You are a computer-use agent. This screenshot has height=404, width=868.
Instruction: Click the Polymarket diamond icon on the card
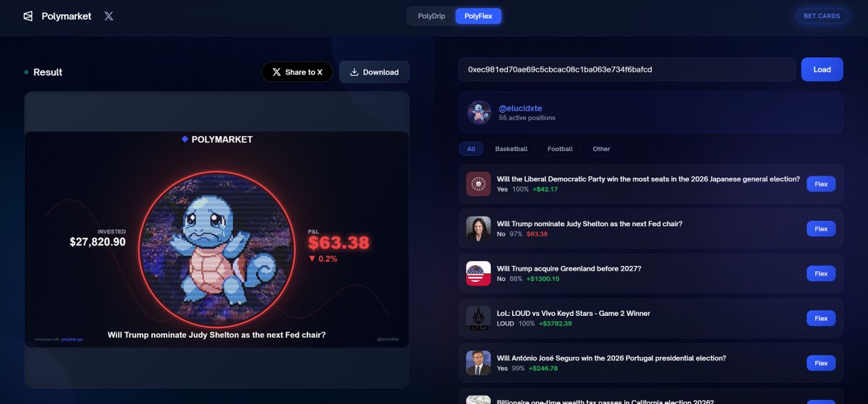(x=184, y=139)
